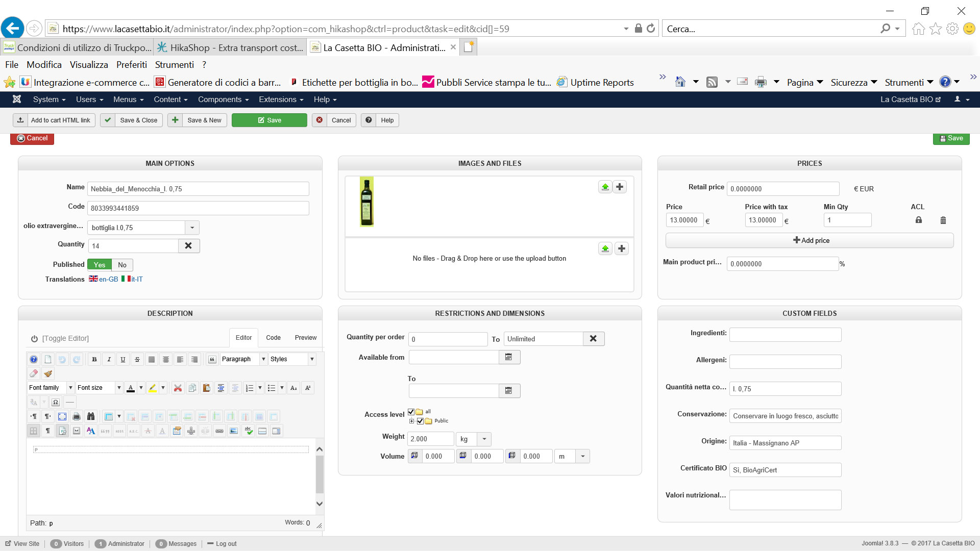Image resolution: width=980 pixels, height=551 pixels.
Task: Toggle fullscreen editor mode icon
Action: pyautogui.click(x=62, y=417)
